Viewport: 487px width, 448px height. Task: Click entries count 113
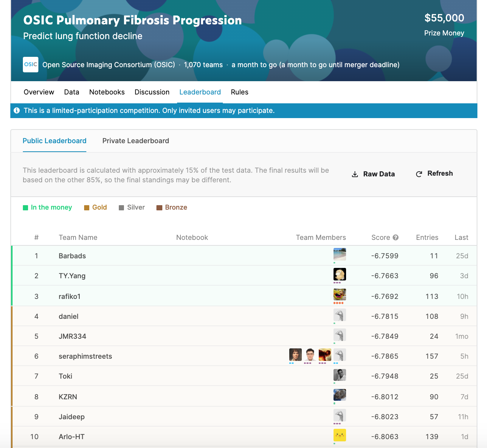pyautogui.click(x=432, y=296)
